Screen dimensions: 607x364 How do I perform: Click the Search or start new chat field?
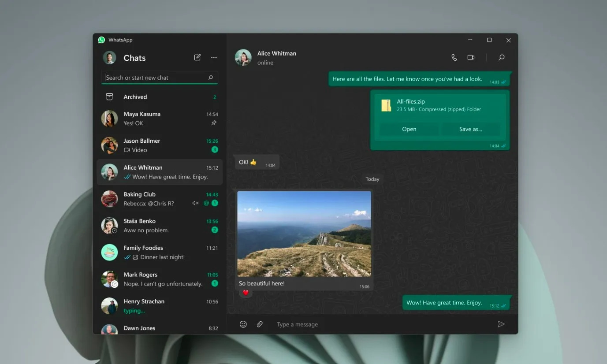(x=154, y=78)
